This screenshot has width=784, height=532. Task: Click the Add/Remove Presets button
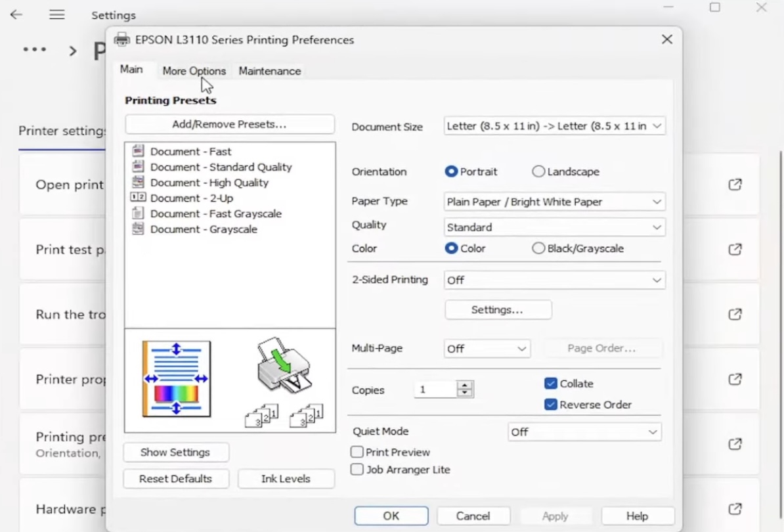pyautogui.click(x=230, y=124)
